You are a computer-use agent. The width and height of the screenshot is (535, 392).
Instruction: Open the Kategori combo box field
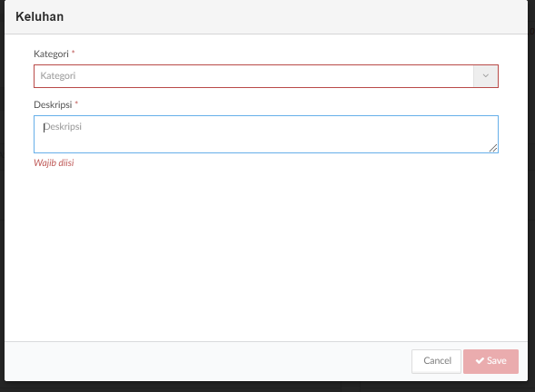coord(266,76)
